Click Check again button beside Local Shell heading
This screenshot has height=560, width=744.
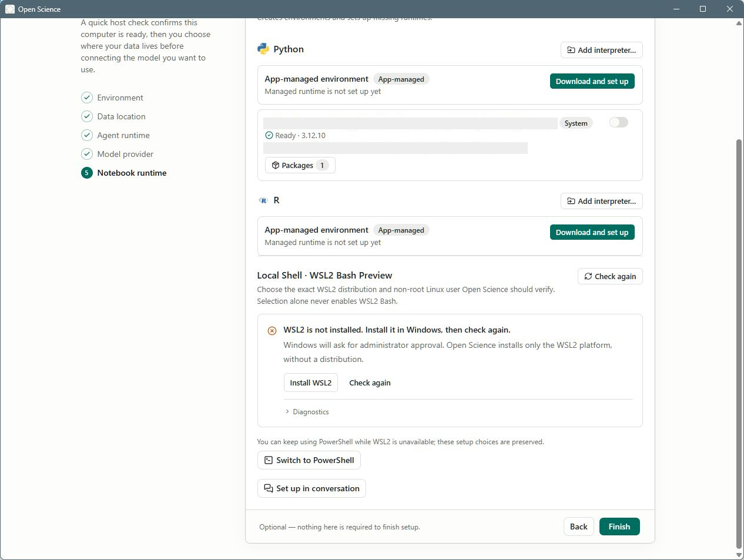point(610,276)
